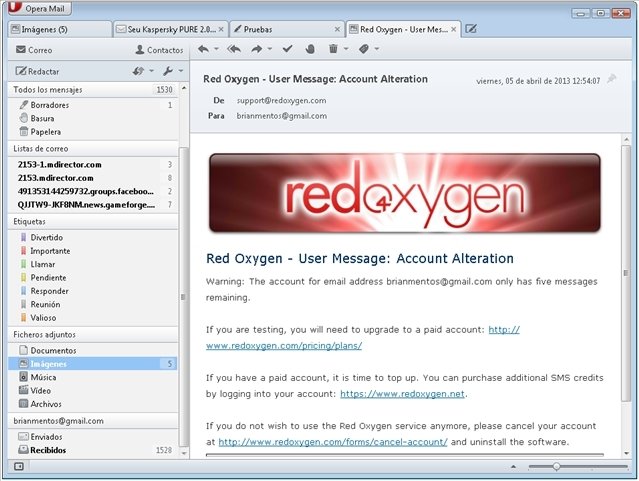
Task: Select the Divertido label
Action: [93, 237]
